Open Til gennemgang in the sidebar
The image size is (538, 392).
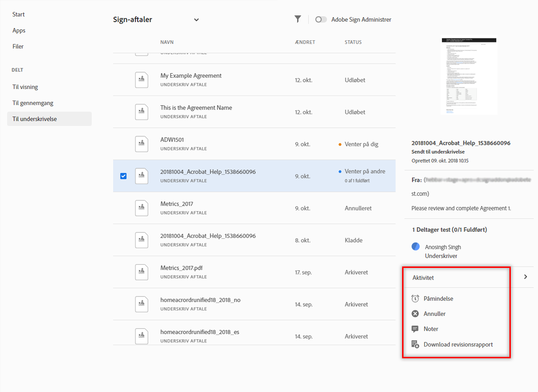click(33, 103)
